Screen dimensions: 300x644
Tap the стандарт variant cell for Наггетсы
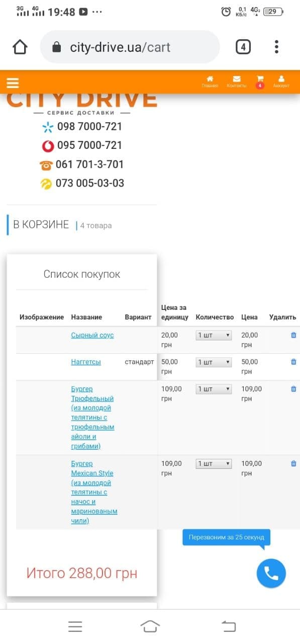[x=139, y=362]
